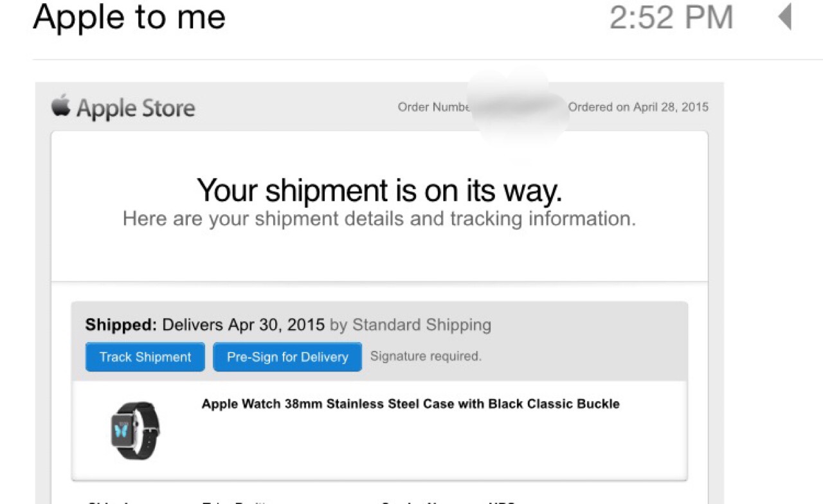Click the Apple Store title text
The width and height of the screenshot is (823, 504).
(x=136, y=108)
